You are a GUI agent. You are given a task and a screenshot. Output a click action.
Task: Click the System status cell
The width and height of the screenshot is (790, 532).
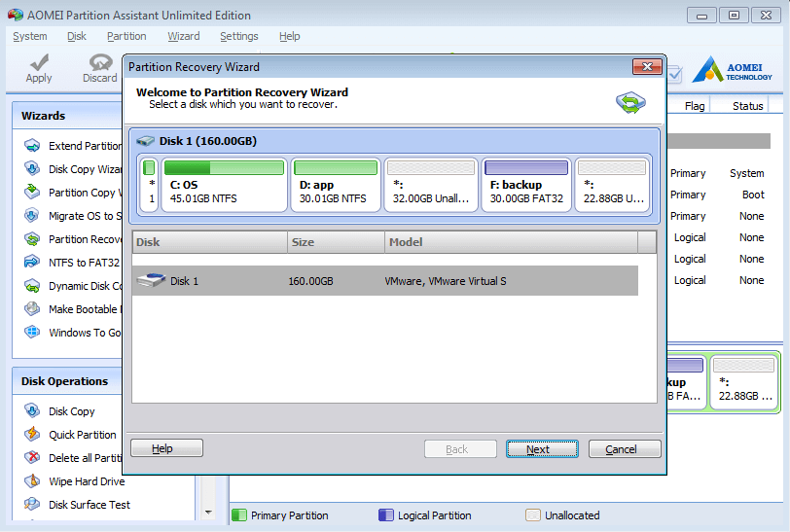[746, 173]
